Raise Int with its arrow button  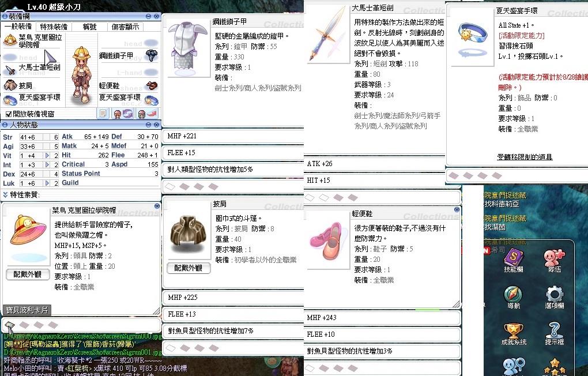[47, 164]
